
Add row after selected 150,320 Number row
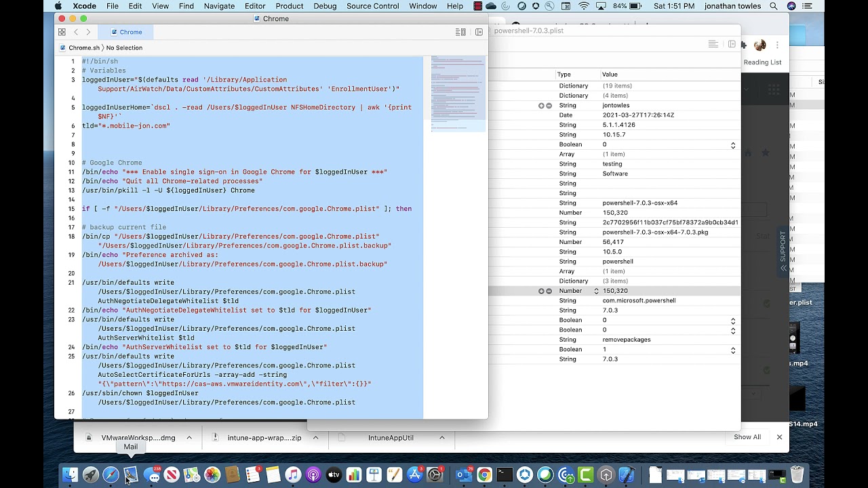[x=541, y=291]
